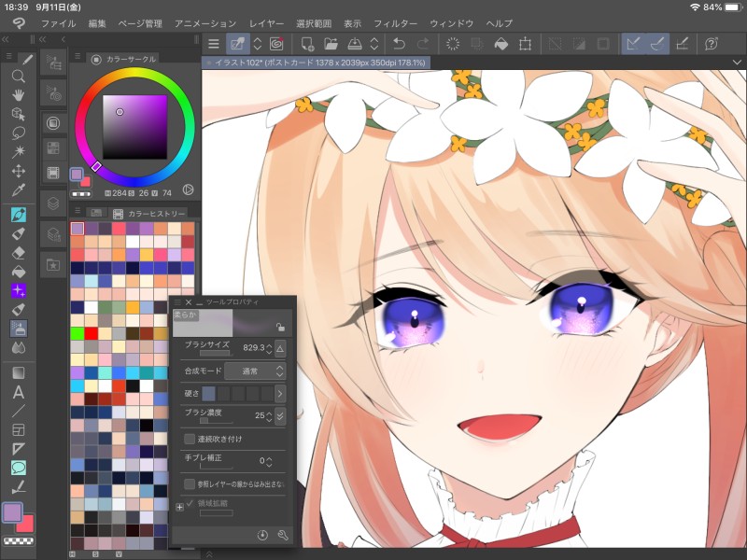Screen dimensions: 747x560
Task: Select the Blend droplets tool
Action: click(18, 347)
